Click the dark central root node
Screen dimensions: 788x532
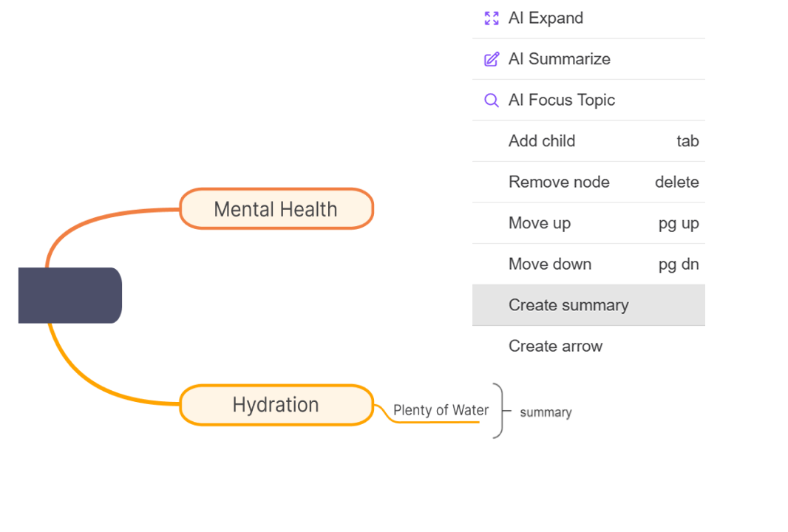click(x=69, y=296)
